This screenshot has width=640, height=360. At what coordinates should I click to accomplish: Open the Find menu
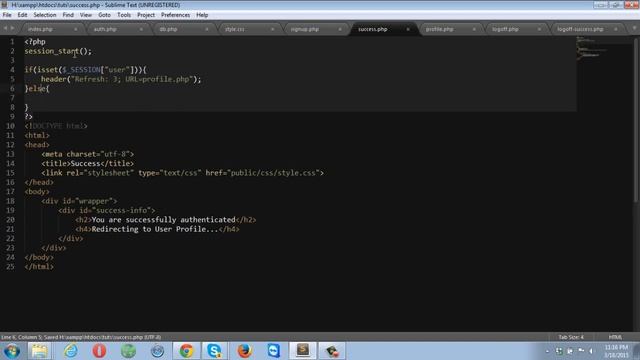(68, 15)
